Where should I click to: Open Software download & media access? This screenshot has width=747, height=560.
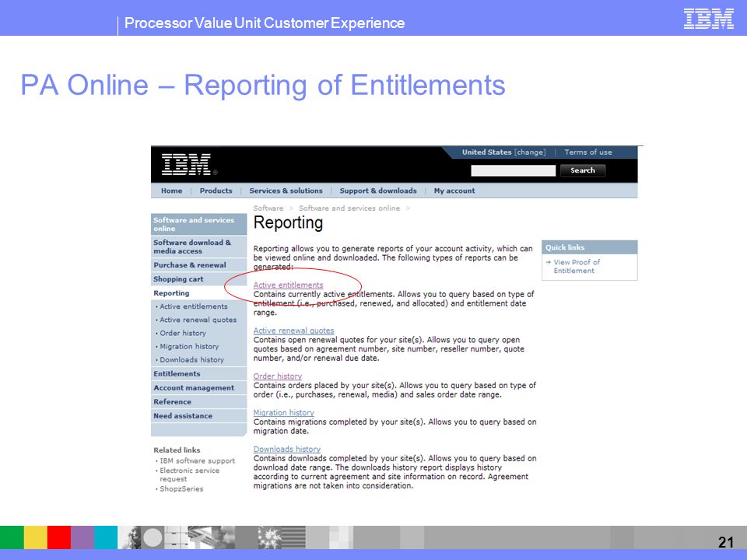click(x=198, y=247)
